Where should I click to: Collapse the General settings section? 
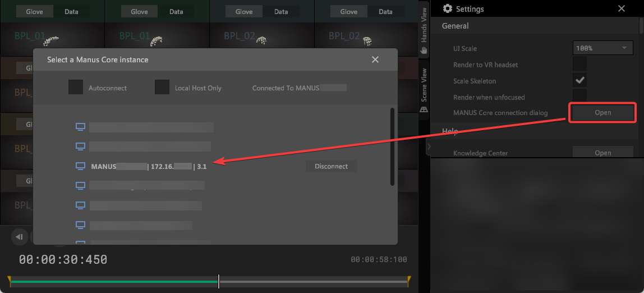pyautogui.click(x=456, y=26)
